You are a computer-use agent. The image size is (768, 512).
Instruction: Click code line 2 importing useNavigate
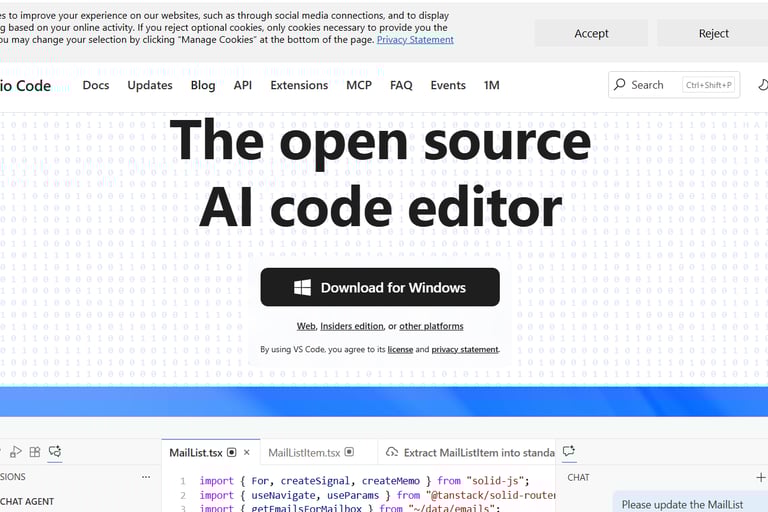377,495
